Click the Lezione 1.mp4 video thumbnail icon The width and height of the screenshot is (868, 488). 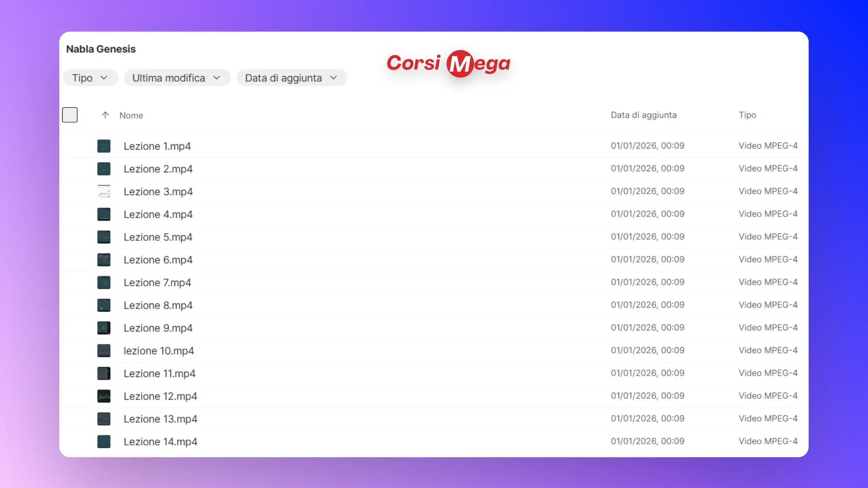(104, 146)
